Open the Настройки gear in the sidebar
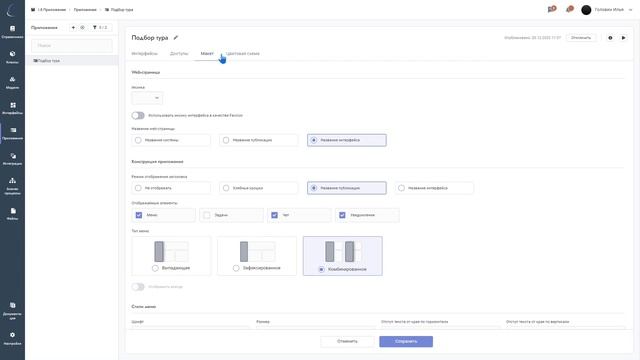Image resolution: width=640 pixels, height=360 pixels. [x=12, y=335]
